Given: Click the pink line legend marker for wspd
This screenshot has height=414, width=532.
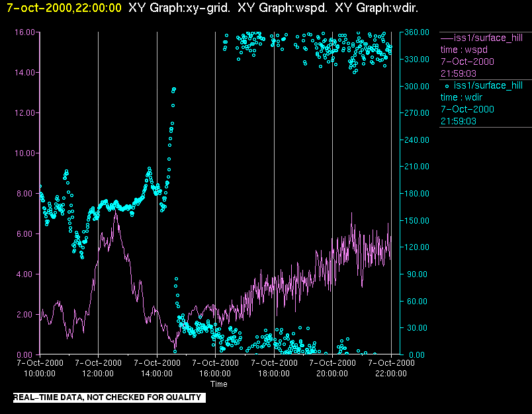Looking at the screenshot, I should tap(447, 38).
